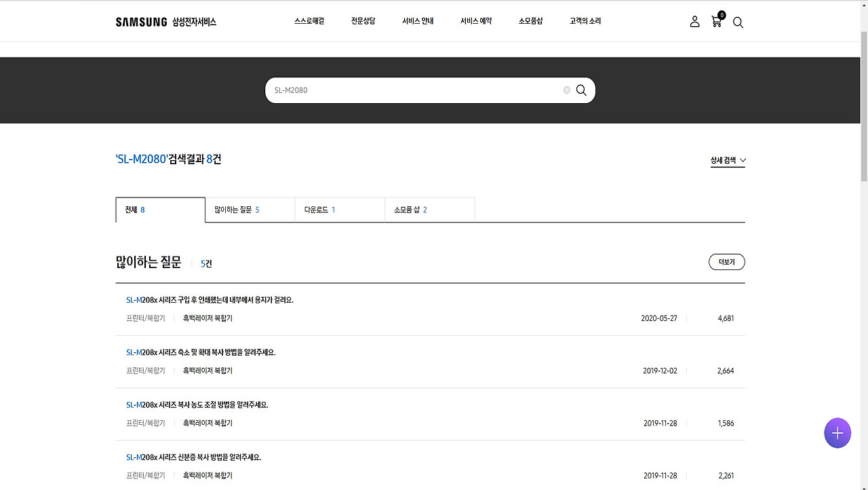Click the 더보기 button
The height and width of the screenshot is (490, 868).
point(726,261)
